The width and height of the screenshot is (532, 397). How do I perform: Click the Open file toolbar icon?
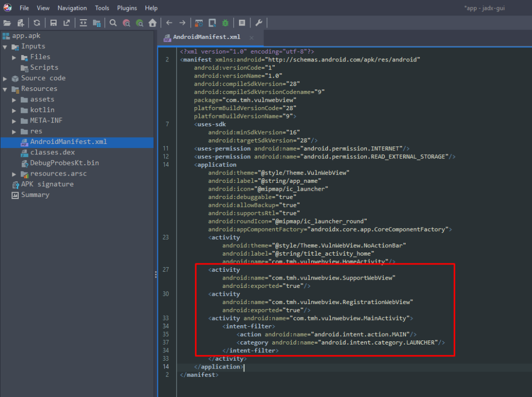point(7,23)
